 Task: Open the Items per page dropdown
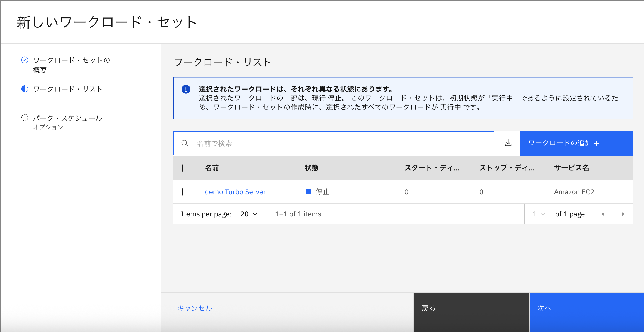tap(249, 214)
